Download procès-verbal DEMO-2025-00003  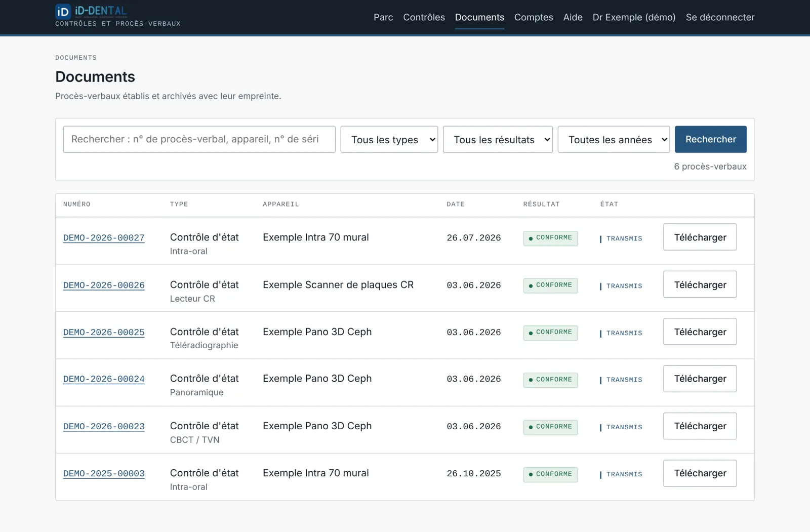(x=700, y=473)
